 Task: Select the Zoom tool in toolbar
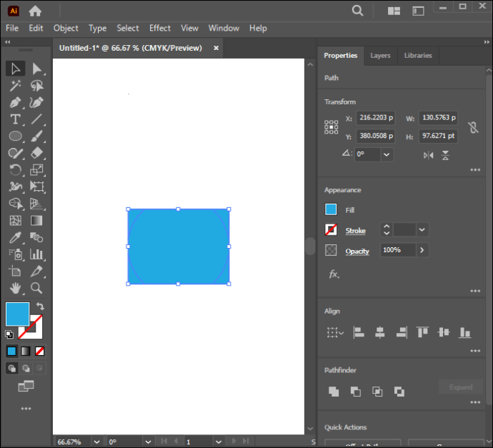pos(36,288)
